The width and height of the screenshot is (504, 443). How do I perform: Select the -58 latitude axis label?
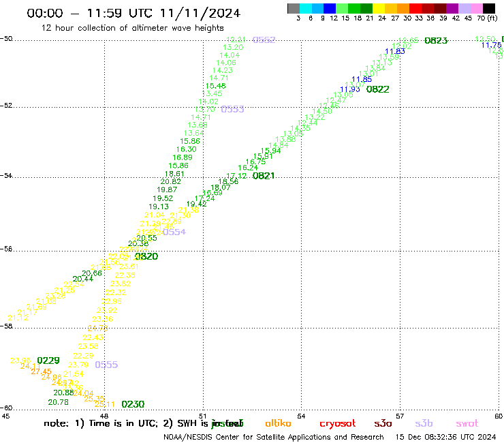[x=6, y=326]
